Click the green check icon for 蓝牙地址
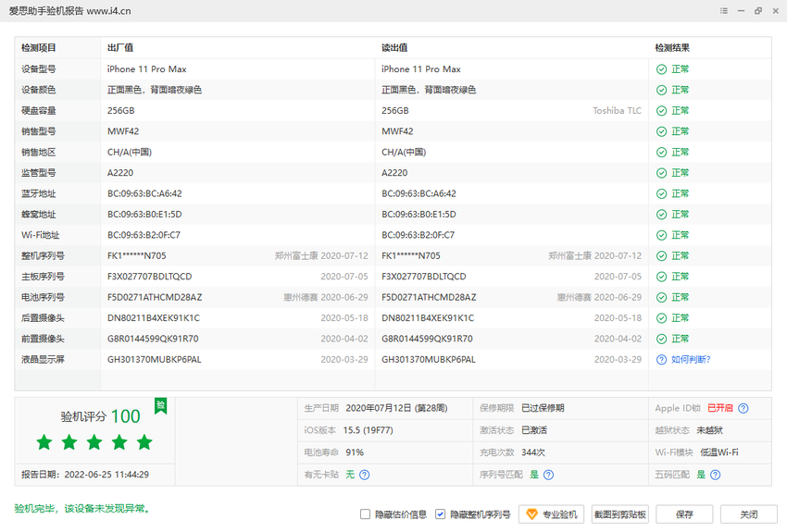 (661, 193)
